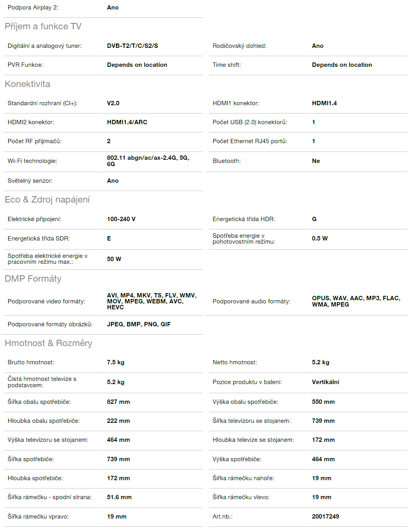Click the 'Hmotnost & Rozměry' section heading
413x532 pixels.
[x=48, y=343]
